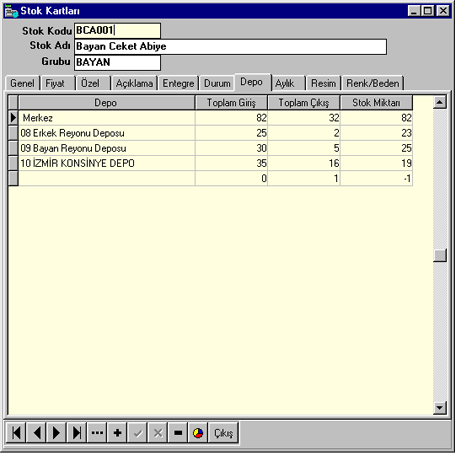This screenshot has width=455, height=453.
Task: Jump to first record navigation button
Action: (16, 433)
